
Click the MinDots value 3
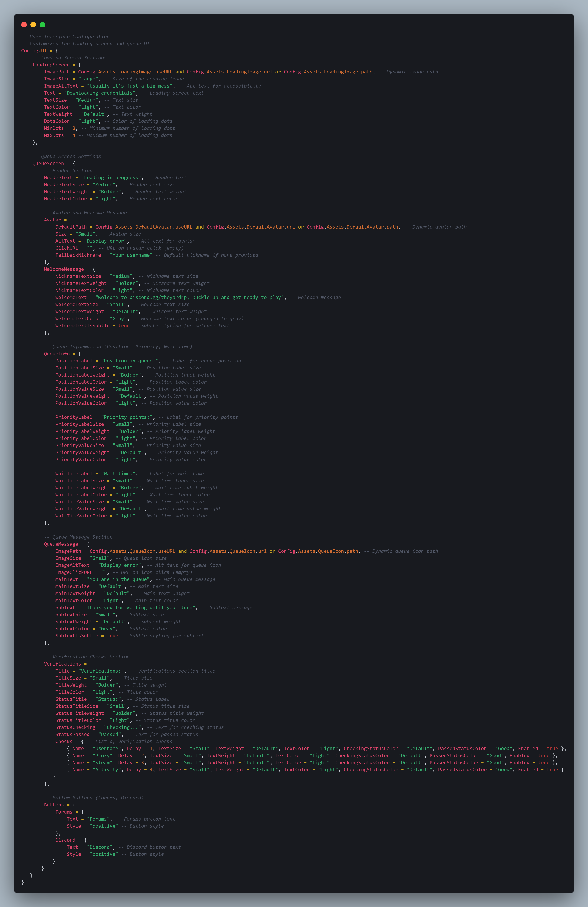[x=74, y=128]
